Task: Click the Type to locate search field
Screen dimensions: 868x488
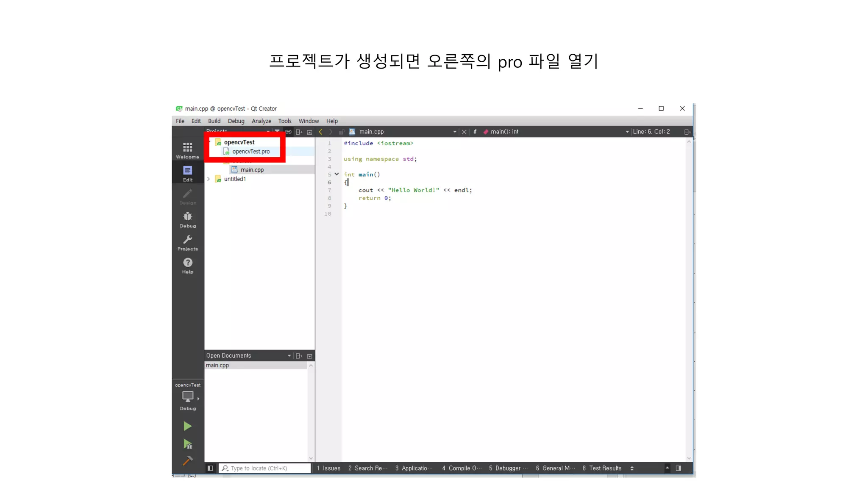Action: tap(265, 468)
